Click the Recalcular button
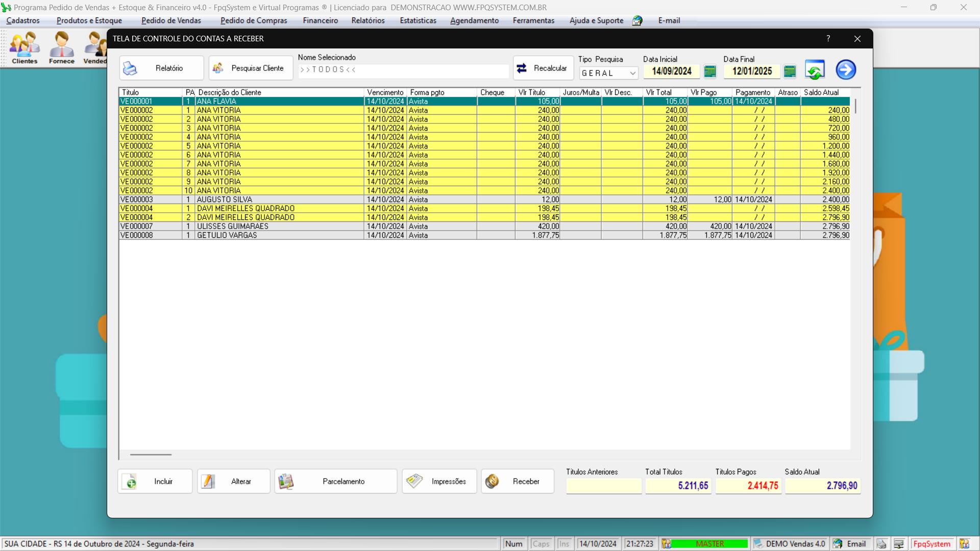Viewport: 980px width, 551px height. (x=543, y=68)
